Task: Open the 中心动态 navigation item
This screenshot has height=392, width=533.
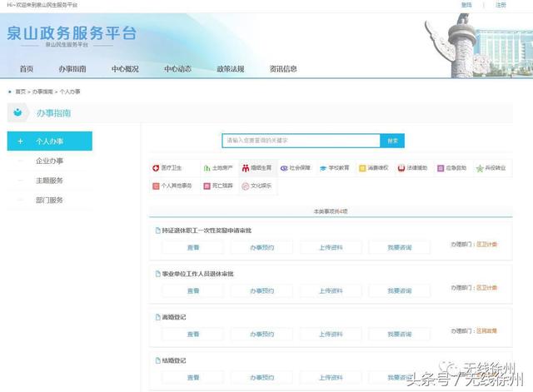Action: [x=177, y=69]
